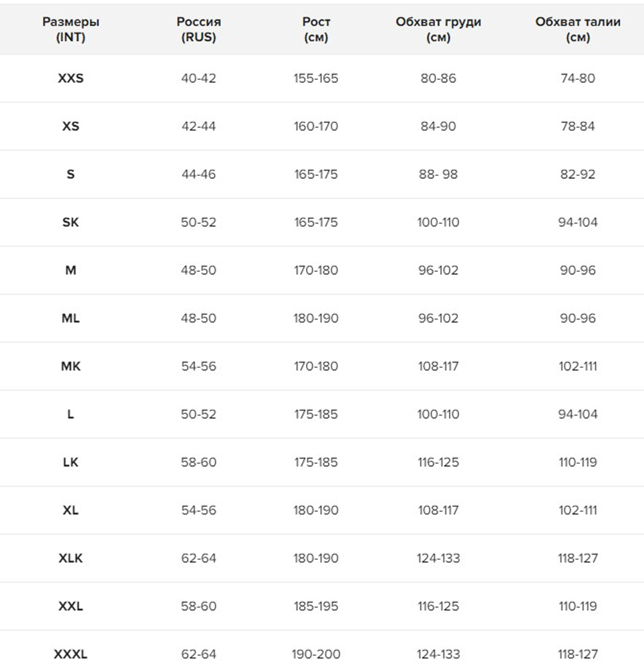Select the 74-80 waist cell
Screen dimensions: 644x670
(x=578, y=78)
